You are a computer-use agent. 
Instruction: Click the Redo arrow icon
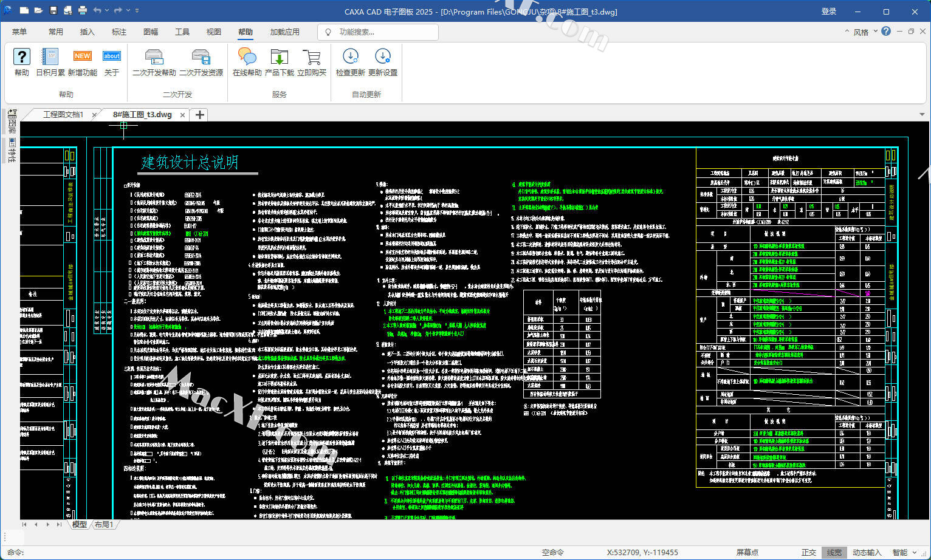[x=118, y=10]
